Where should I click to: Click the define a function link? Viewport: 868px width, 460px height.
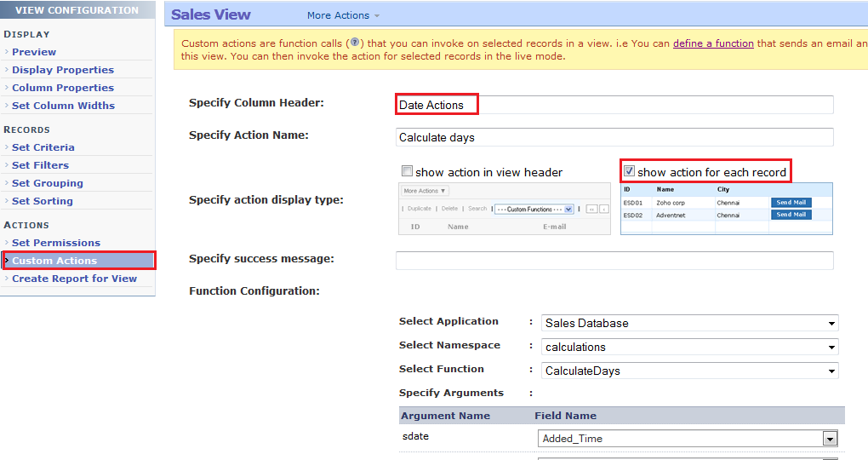(713, 43)
